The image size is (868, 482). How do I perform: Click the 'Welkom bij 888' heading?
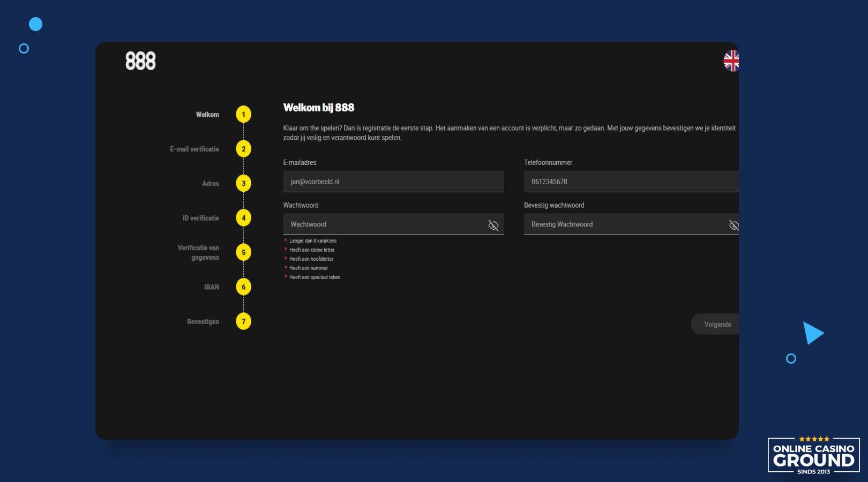pos(319,108)
